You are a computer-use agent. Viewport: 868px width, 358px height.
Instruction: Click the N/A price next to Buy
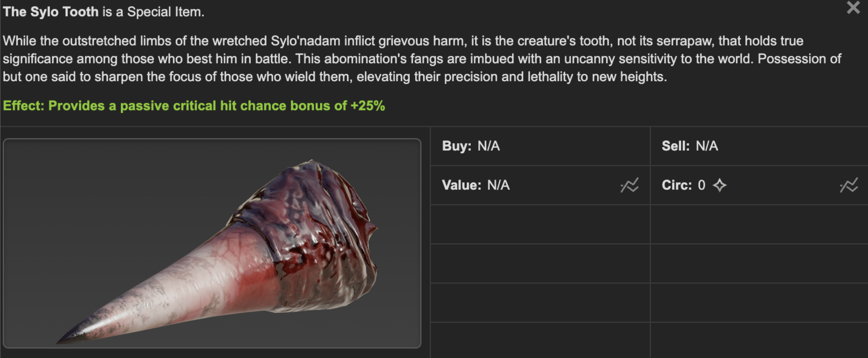pos(489,146)
